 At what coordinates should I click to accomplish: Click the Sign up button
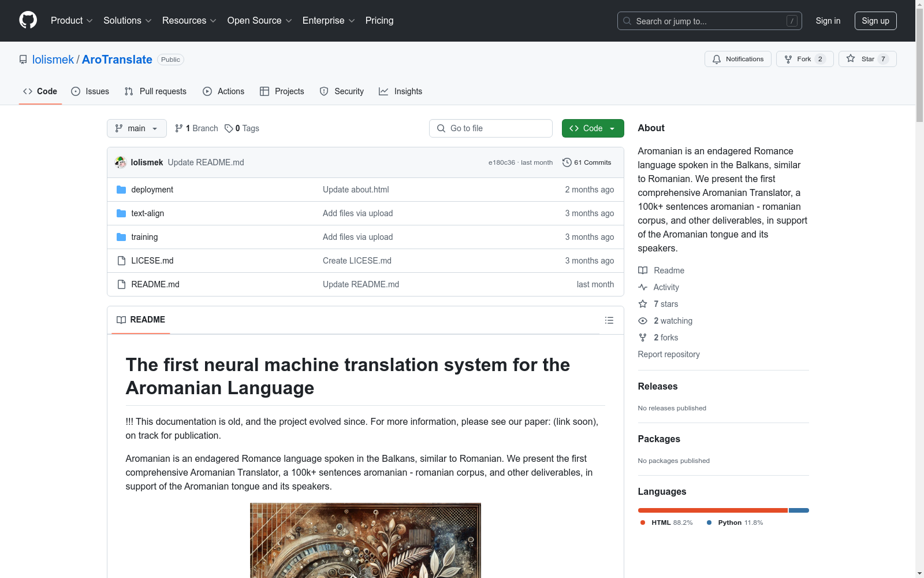coord(875,21)
